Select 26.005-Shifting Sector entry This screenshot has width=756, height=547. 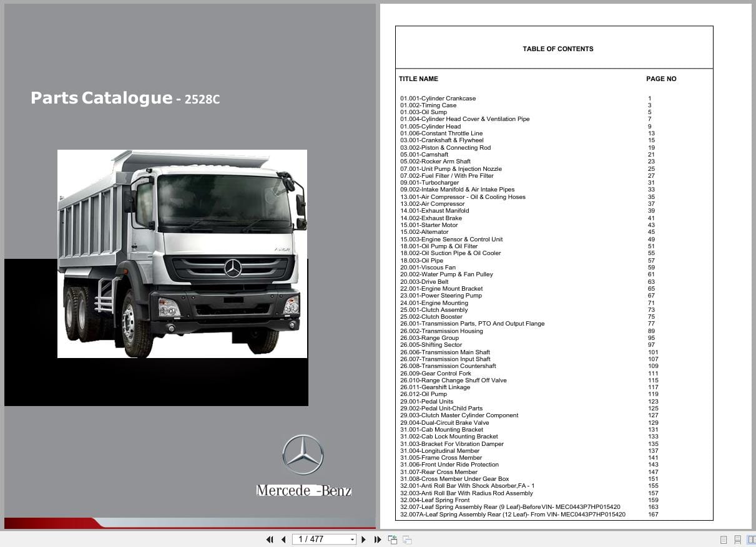[431, 345]
